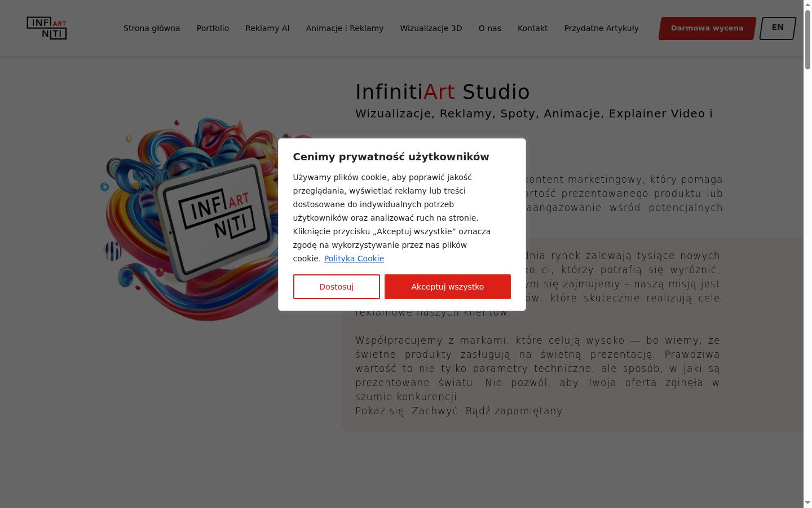Click the paragraph beginning Współpracujemy z markami
Screen dimensions: 812x508
(537, 369)
